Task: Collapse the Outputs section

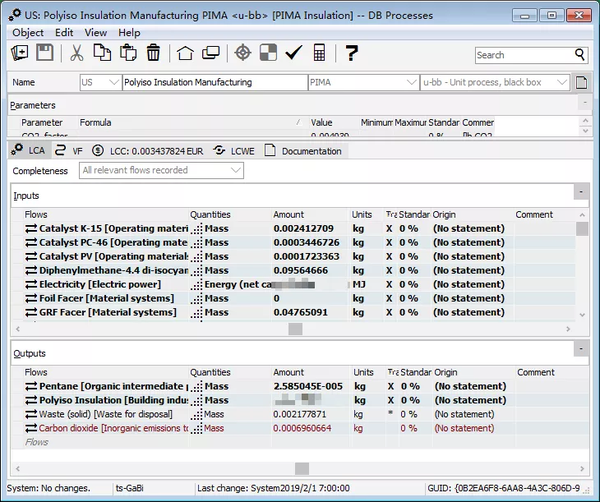Action: click(581, 349)
